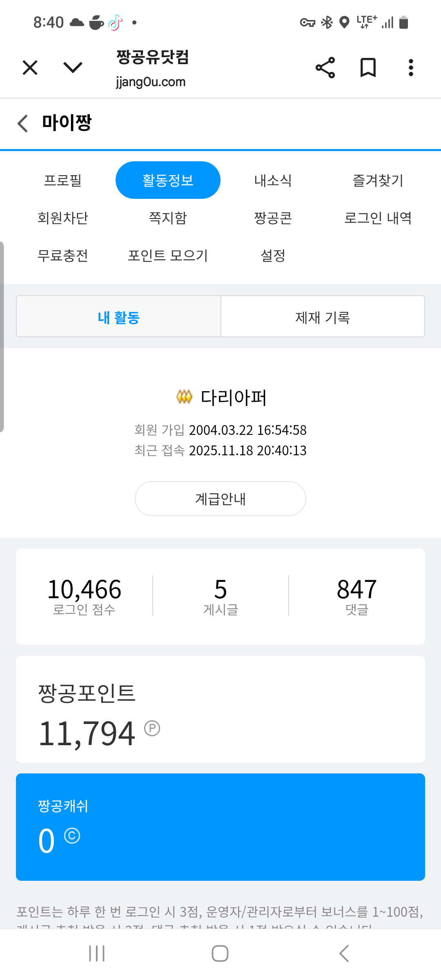View the 847 댓글 count

tap(356, 596)
